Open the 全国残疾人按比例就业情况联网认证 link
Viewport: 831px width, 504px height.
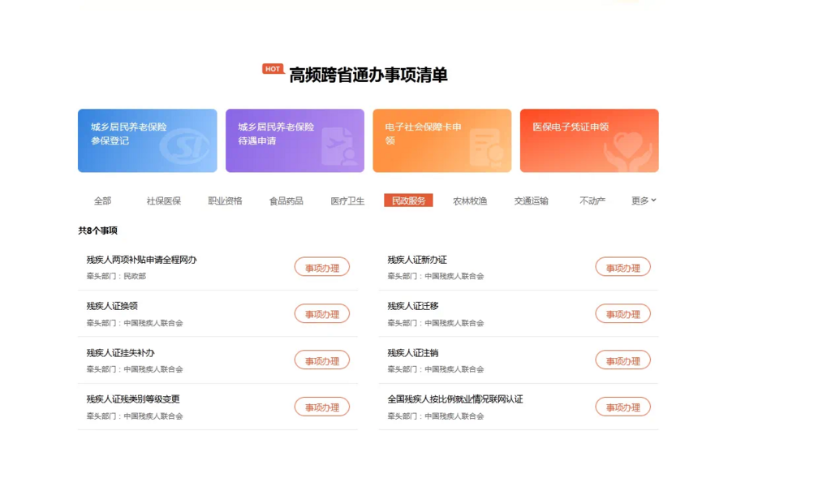[x=454, y=399]
